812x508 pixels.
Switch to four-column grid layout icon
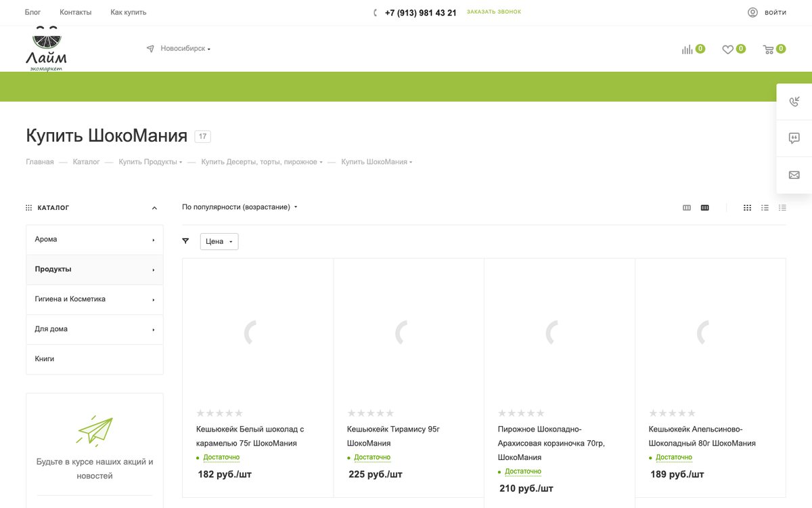[x=705, y=208]
